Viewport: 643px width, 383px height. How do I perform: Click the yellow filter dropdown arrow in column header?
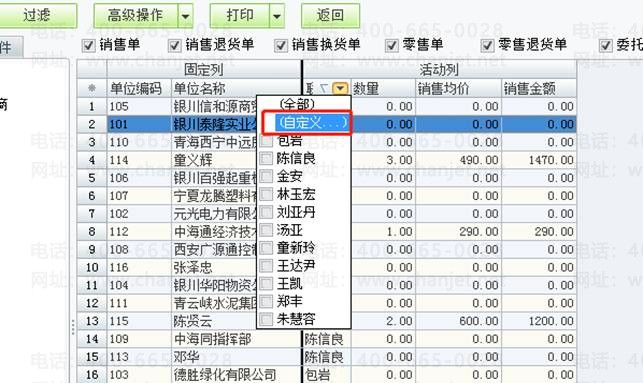point(340,88)
